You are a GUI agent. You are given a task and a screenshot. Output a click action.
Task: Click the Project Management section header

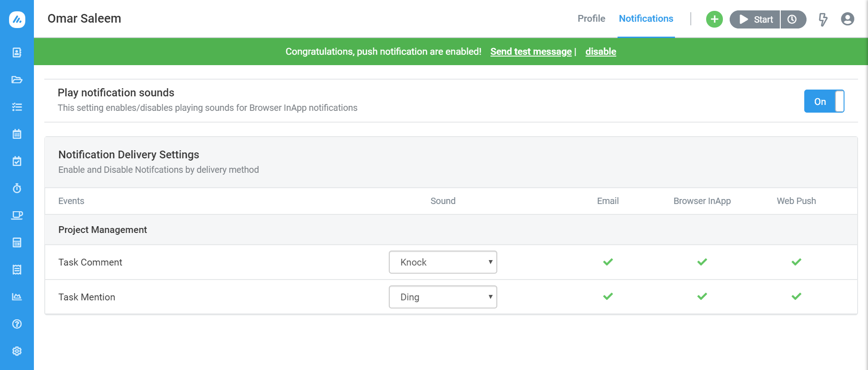coord(103,230)
